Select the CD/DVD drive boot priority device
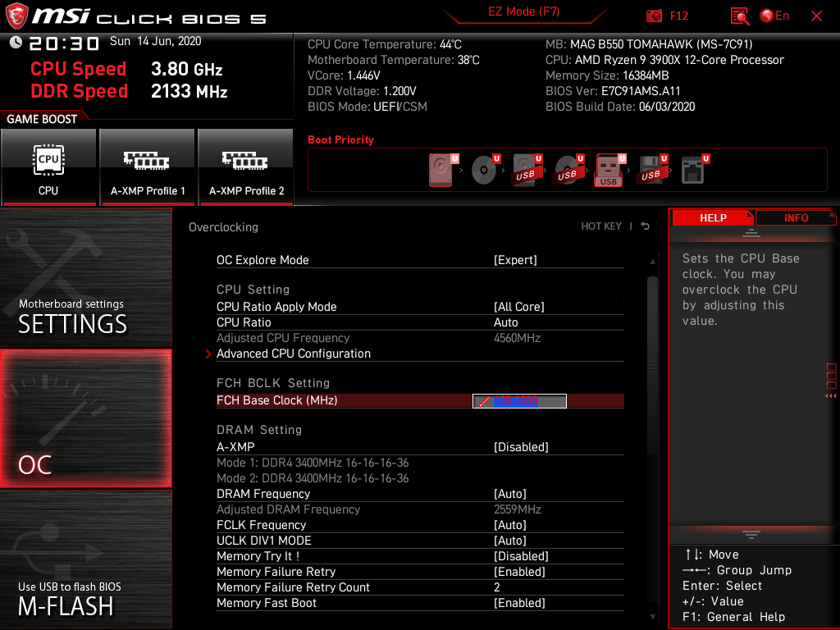 pos(485,170)
